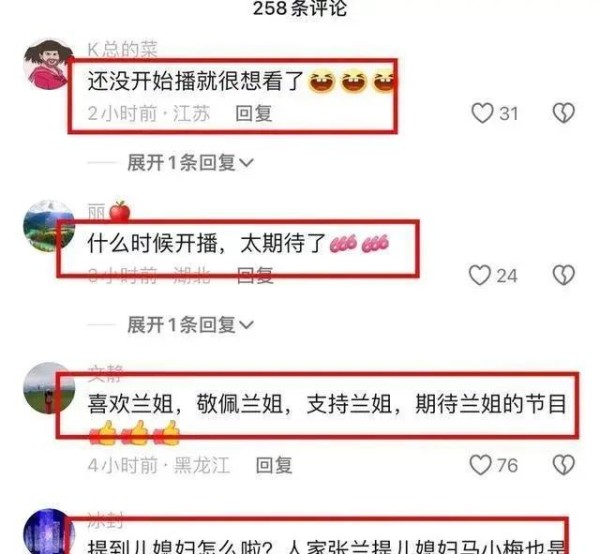Screen dimensions: 600x554
Task: Reply to the 江苏 comment
Action: point(254,114)
